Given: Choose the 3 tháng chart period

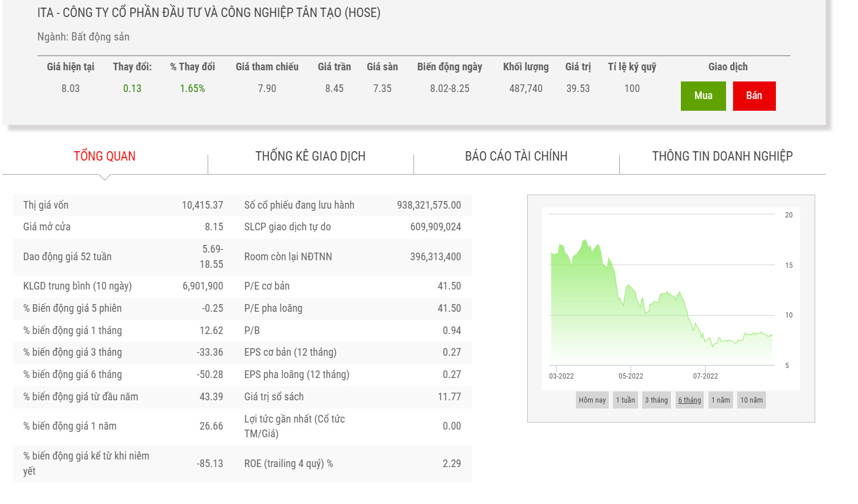Looking at the screenshot, I should pos(656,400).
